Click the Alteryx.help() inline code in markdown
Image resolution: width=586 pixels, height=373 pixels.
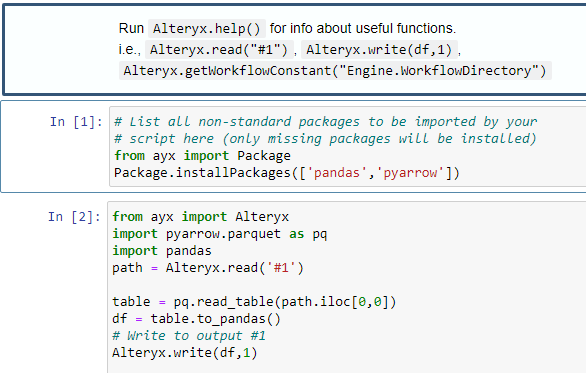point(207,28)
